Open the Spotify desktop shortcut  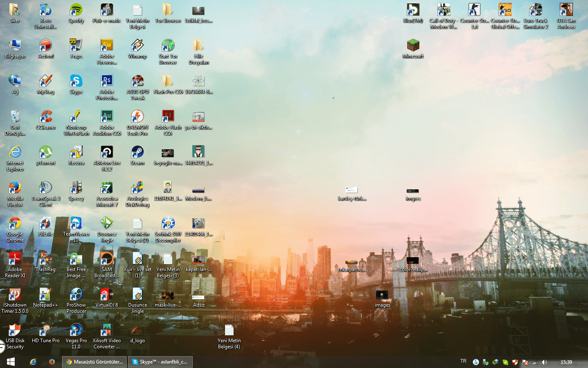pos(76,13)
